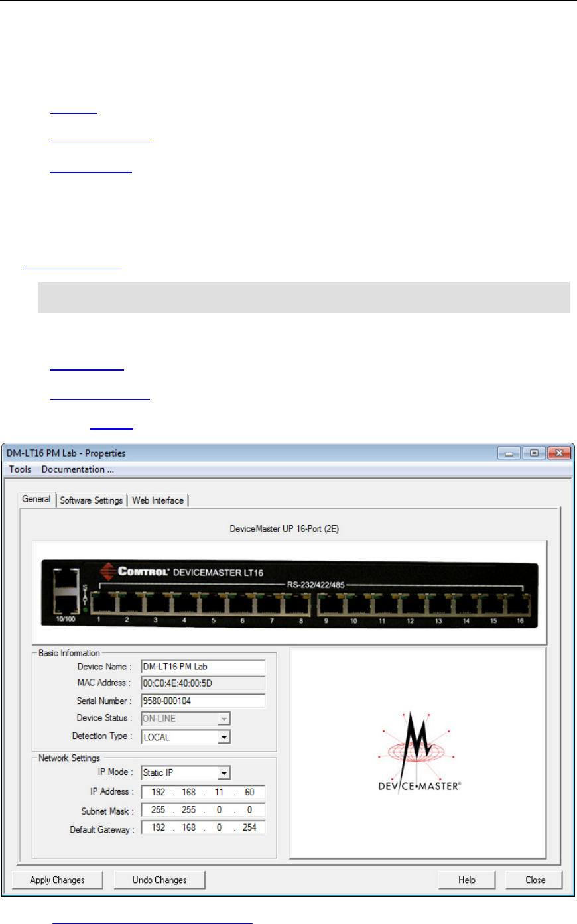Click the IP Address field

click(203, 792)
